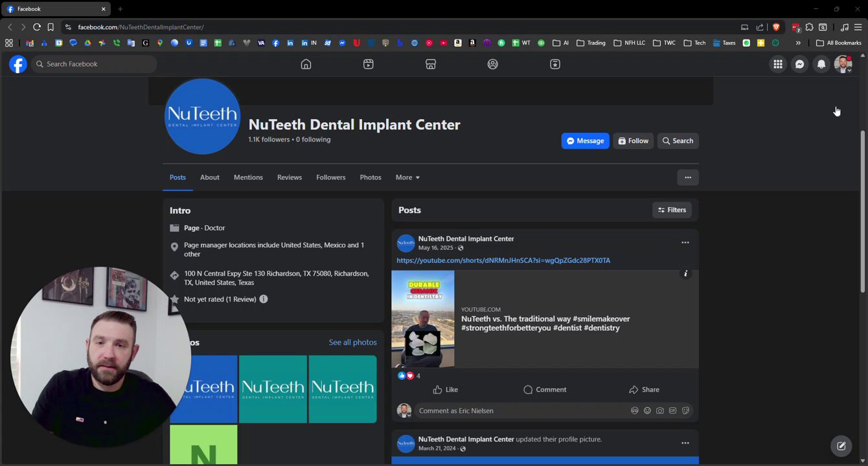The width and height of the screenshot is (868, 466).
Task: Like the May 16 post
Action: (x=445, y=390)
